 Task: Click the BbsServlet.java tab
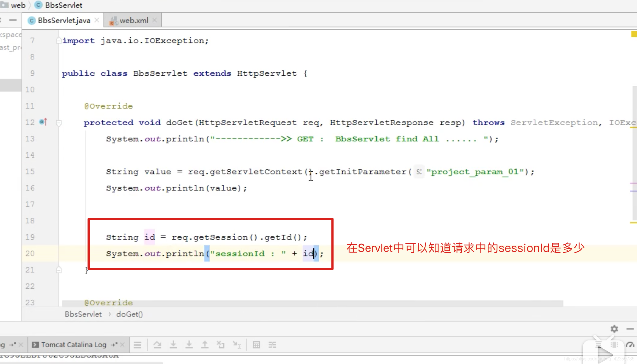pos(64,20)
